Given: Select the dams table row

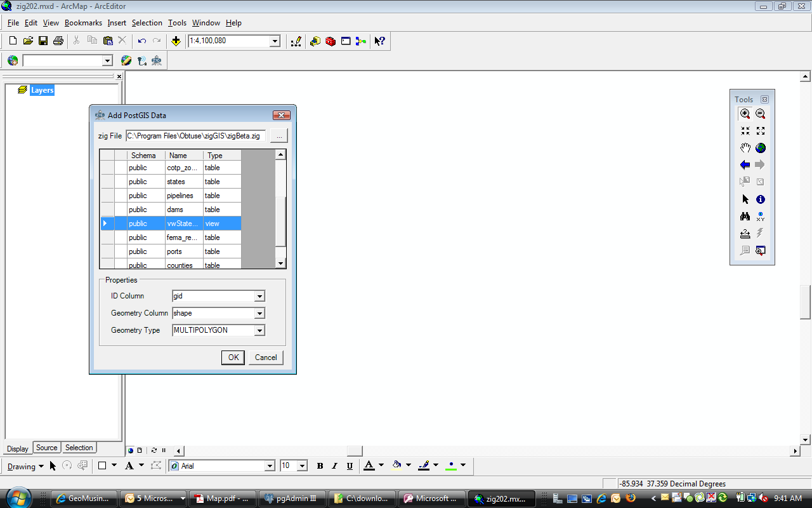Looking at the screenshot, I should coord(171,210).
